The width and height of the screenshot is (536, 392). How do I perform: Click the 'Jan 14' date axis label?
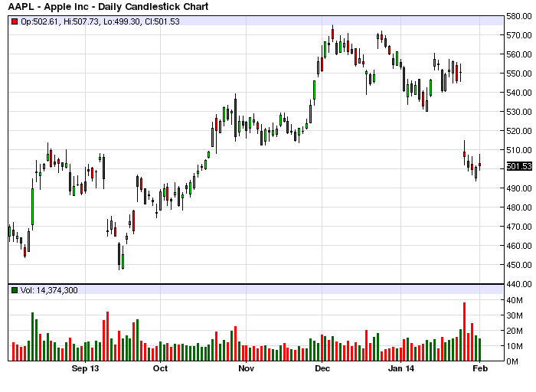click(401, 368)
